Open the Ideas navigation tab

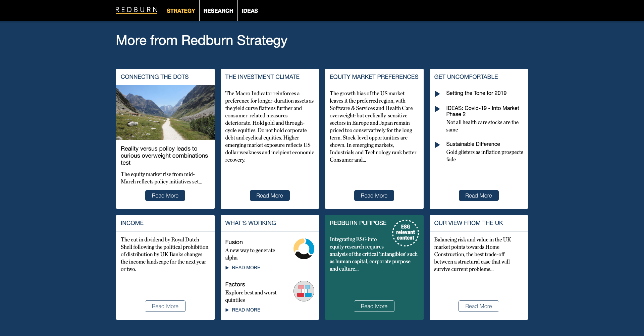[250, 11]
